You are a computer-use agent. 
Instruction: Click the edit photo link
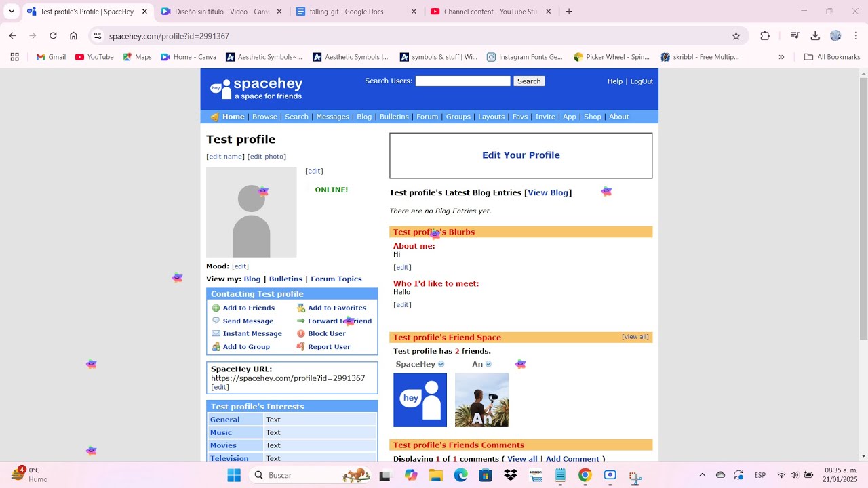(x=267, y=157)
